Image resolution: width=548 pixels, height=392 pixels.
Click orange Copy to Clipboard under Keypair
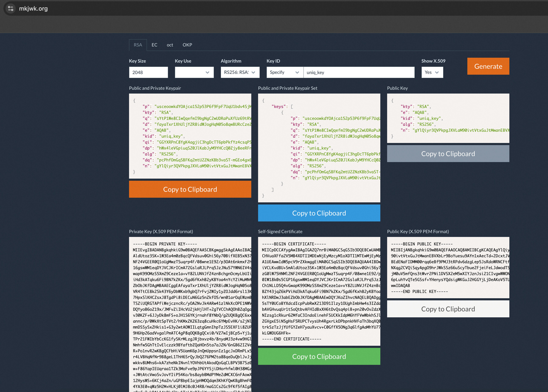pyautogui.click(x=190, y=189)
